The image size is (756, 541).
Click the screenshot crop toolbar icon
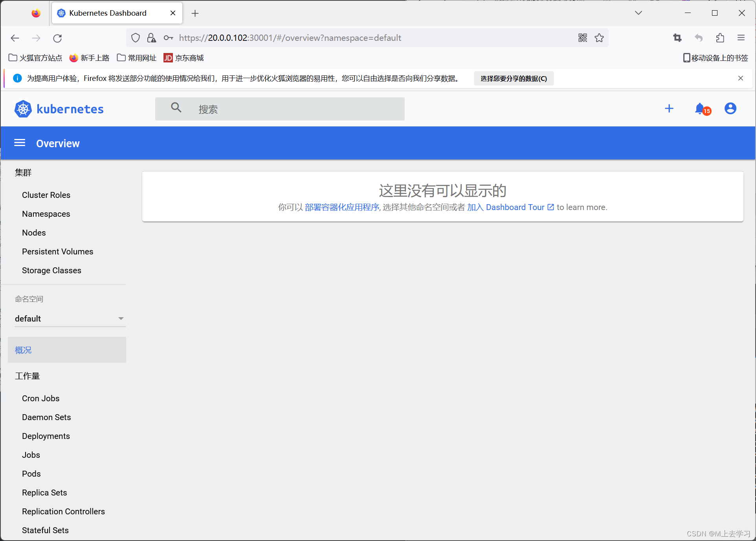(677, 38)
